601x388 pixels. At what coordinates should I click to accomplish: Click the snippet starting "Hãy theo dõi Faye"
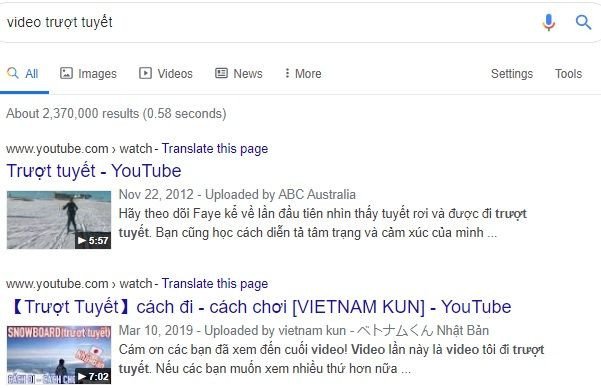point(323,223)
